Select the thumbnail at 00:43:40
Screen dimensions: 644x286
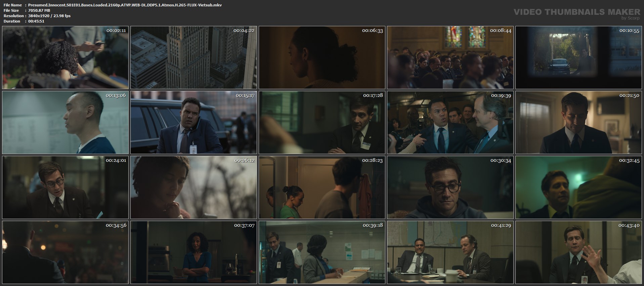[579, 252]
